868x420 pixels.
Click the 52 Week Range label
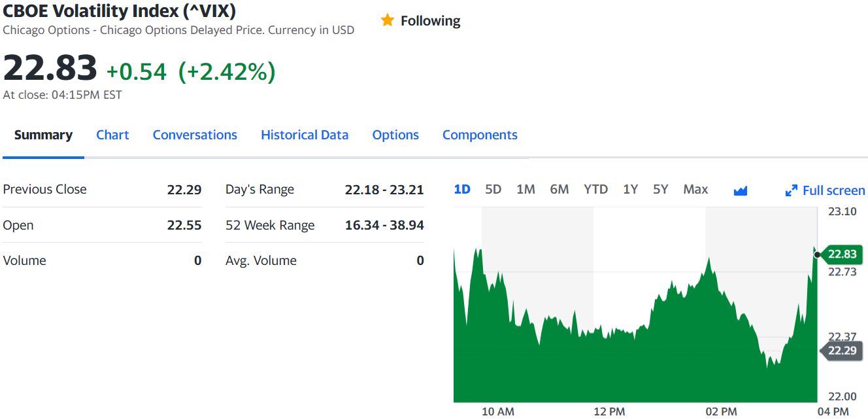tap(270, 225)
